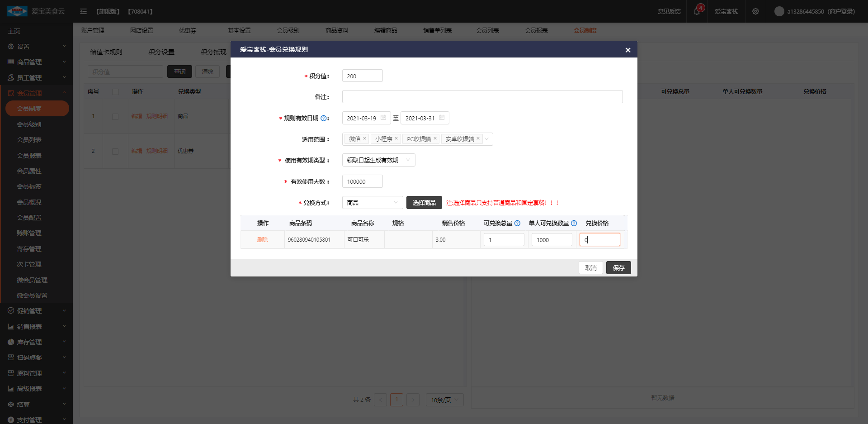Expand the 促销管理 sidebar menu
868x424 pixels.
pyautogui.click(x=36, y=311)
